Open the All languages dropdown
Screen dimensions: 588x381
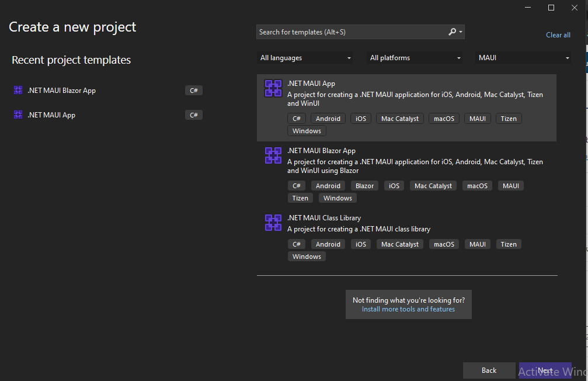[305, 58]
